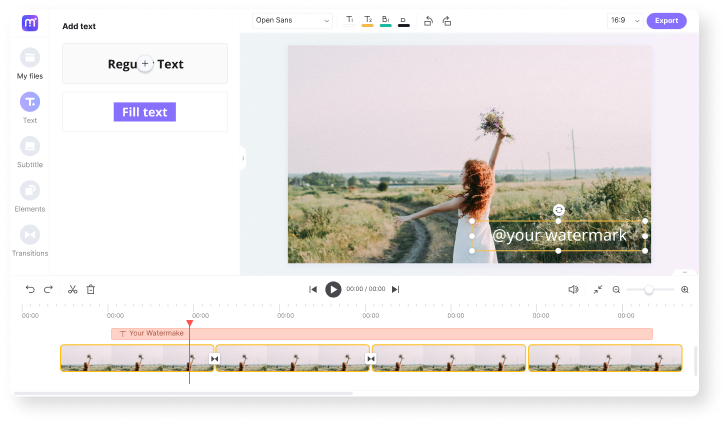This screenshot has width=726, height=424.
Task: Click the undo arrow in timeline toolbar
Action: point(30,289)
